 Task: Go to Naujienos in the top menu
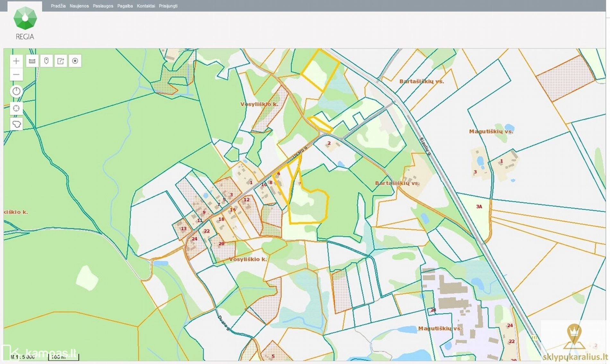[x=79, y=6]
